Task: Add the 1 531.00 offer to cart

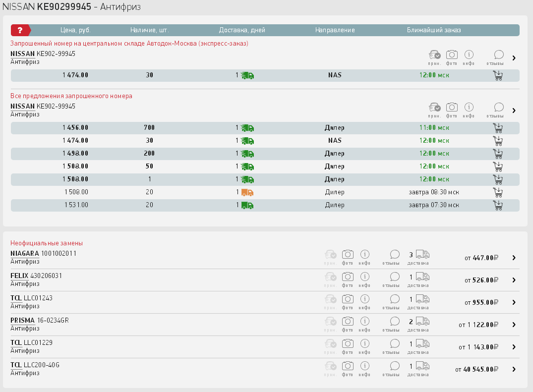Action: coord(498,205)
